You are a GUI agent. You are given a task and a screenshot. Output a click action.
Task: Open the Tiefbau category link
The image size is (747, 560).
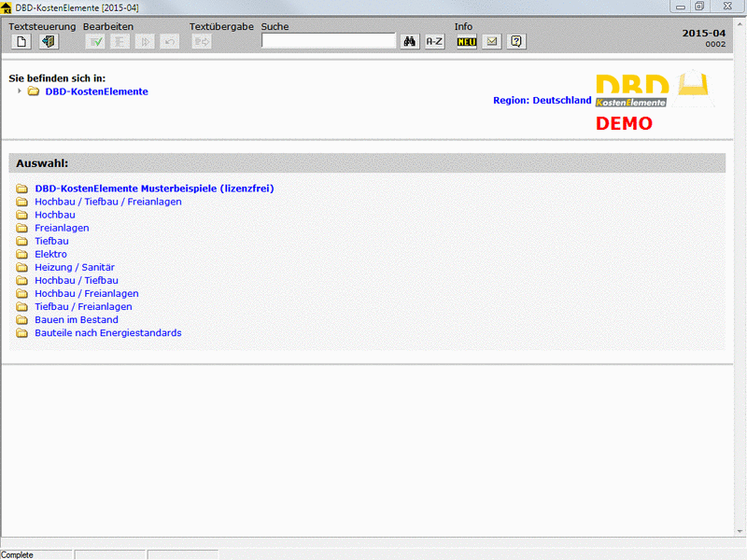click(51, 241)
